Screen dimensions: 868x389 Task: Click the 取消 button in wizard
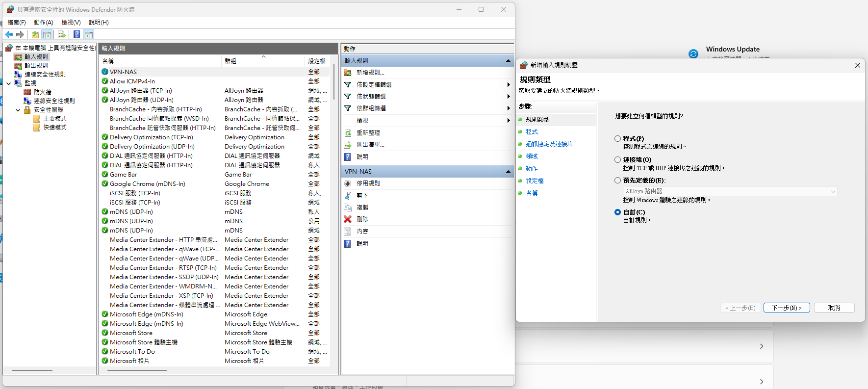[x=834, y=308]
